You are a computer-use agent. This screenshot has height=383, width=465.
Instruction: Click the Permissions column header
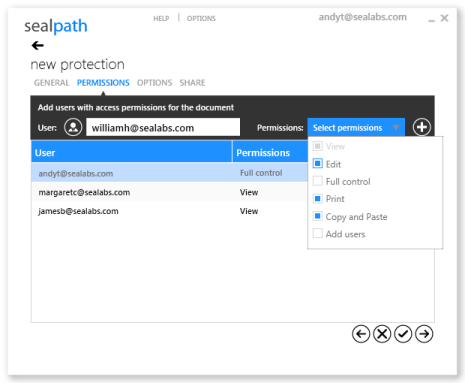(x=270, y=152)
